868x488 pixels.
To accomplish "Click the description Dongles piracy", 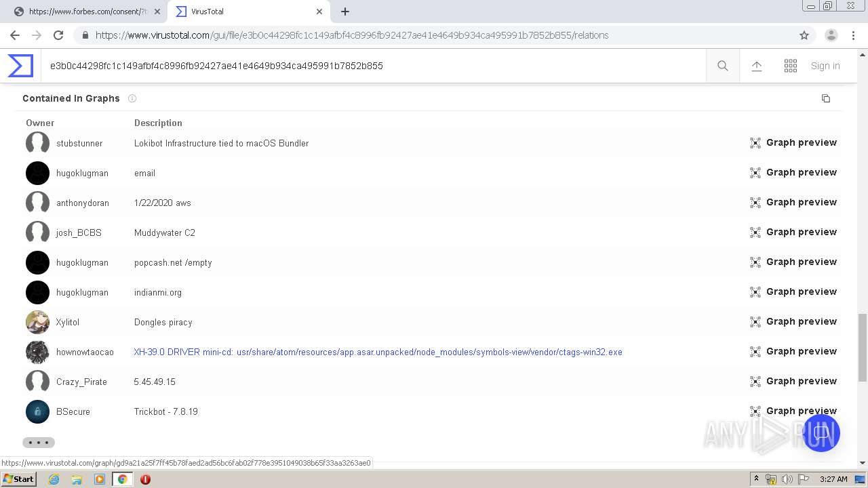I will pyautogui.click(x=163, y=322).
